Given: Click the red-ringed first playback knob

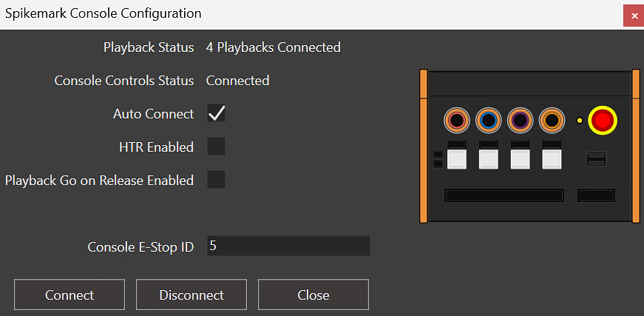Looking at the screenshot, I should pyautogui.click(x=457, y=121).
